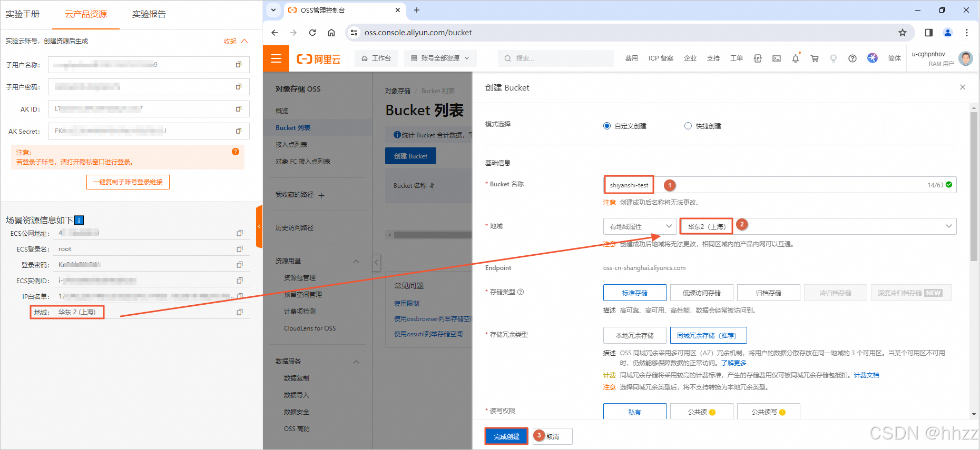
Task: Copy the 地域 华东2 value
Action: [x=240, y=312]
